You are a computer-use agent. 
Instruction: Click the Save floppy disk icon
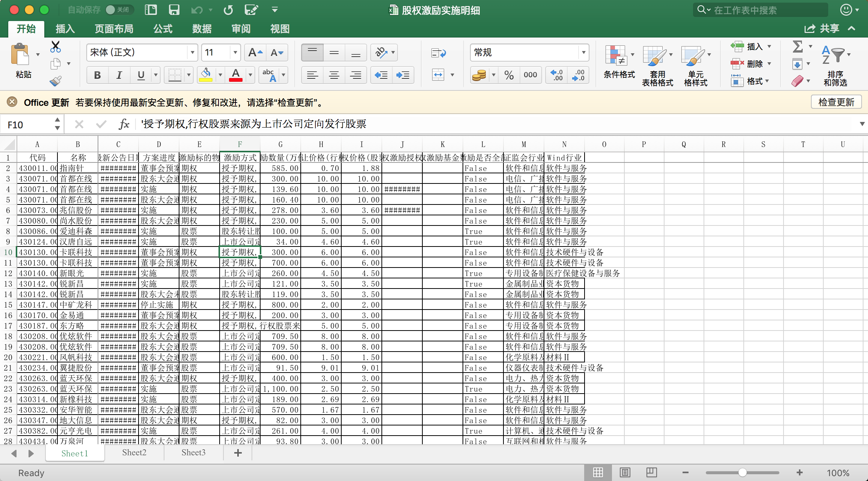coord(174,10)
